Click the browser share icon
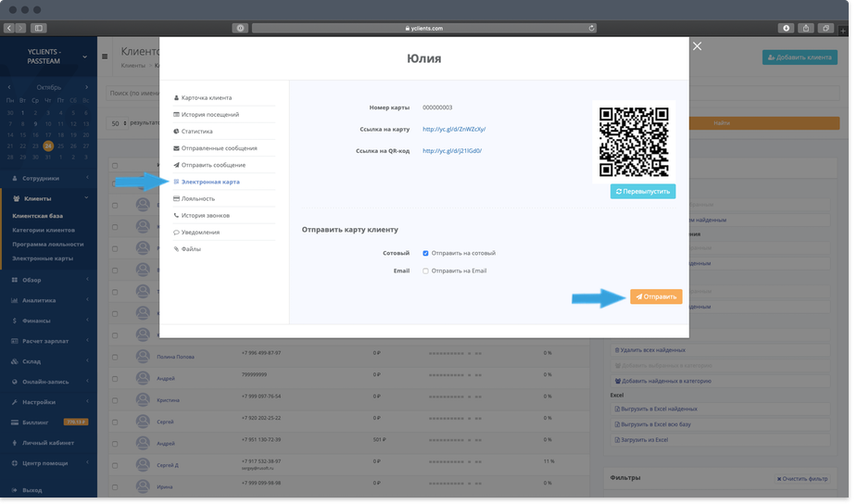The height and width of the screenshot is (504, 857). tap(806, 28)
